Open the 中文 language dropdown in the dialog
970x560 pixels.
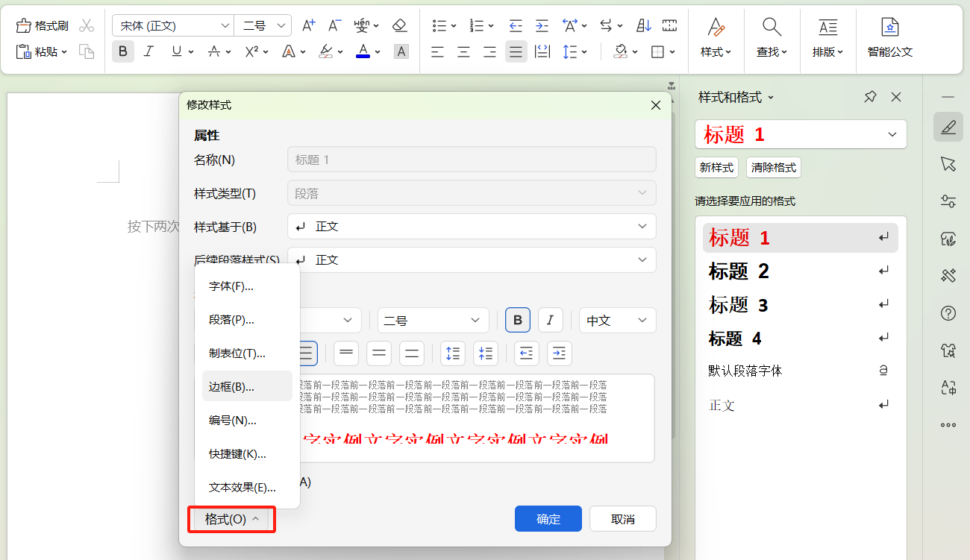coord(617,320)
